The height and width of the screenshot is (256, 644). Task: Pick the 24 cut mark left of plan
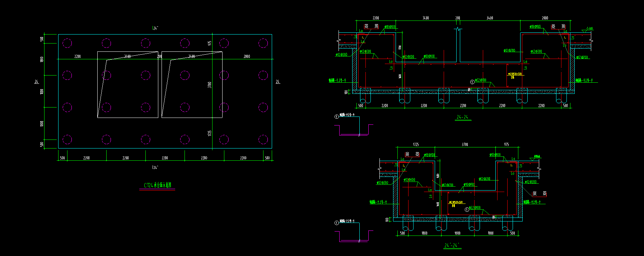36,82
